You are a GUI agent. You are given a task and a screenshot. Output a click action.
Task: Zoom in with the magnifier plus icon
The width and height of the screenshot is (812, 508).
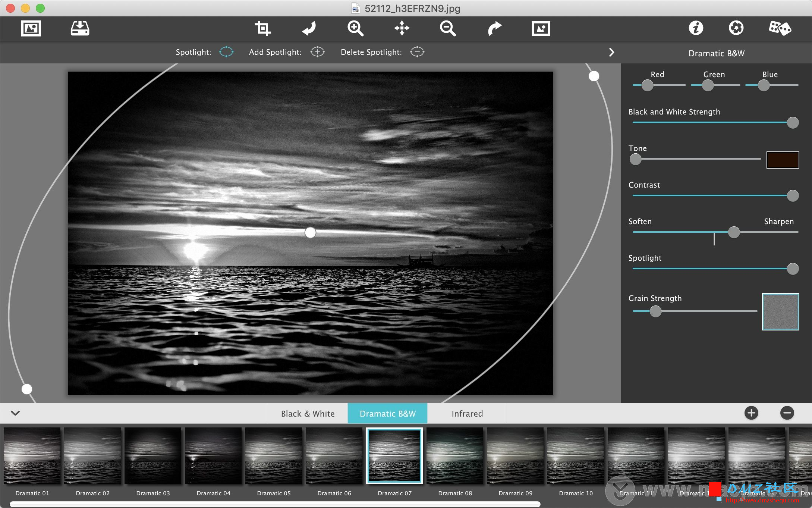click(355, 28)
